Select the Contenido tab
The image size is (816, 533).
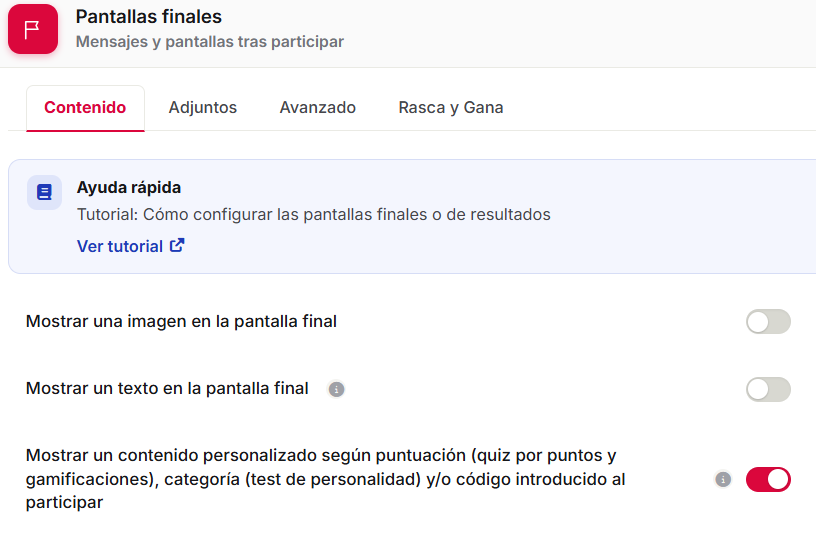click(x=85, y=108)
